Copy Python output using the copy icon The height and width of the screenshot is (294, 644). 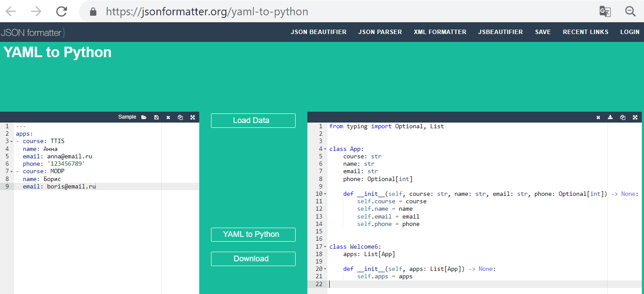[x=623, y=117]
